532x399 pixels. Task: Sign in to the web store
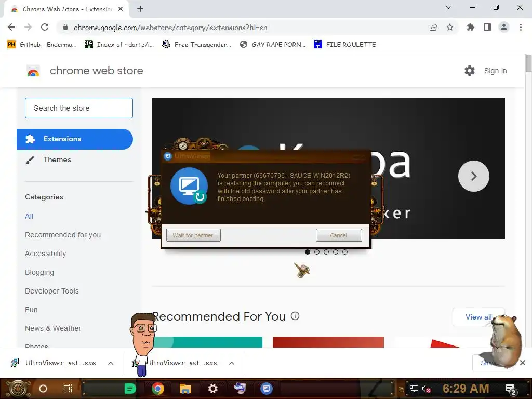495,71
